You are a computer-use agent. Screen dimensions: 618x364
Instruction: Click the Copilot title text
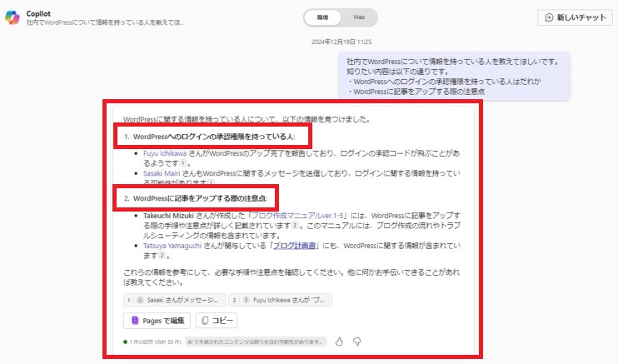(x=38, y=13)
